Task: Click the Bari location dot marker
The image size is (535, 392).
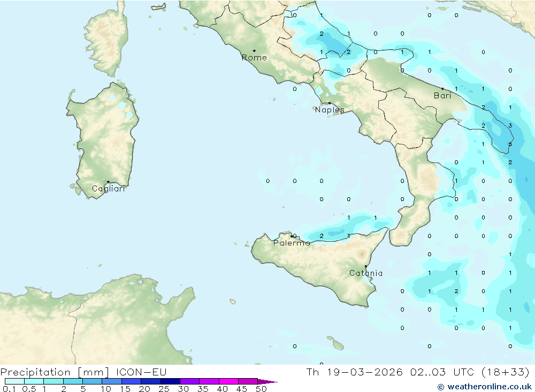Action: (x=442, y=89)
